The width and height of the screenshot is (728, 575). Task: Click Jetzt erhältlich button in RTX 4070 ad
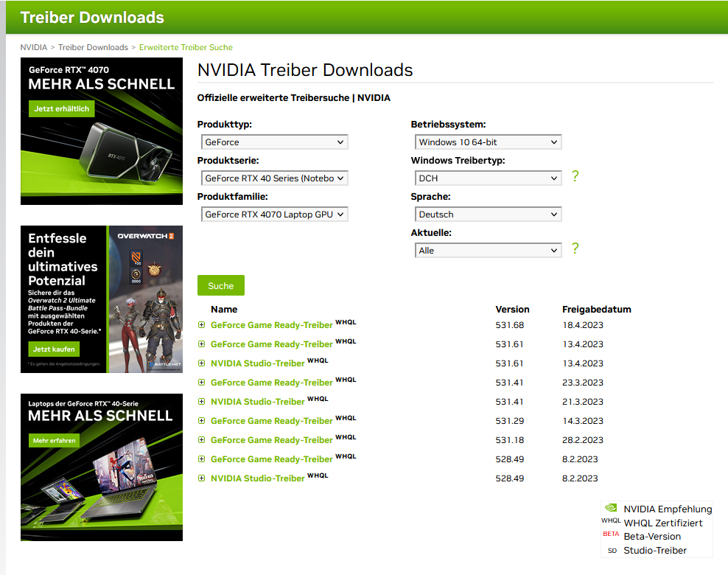61,108
